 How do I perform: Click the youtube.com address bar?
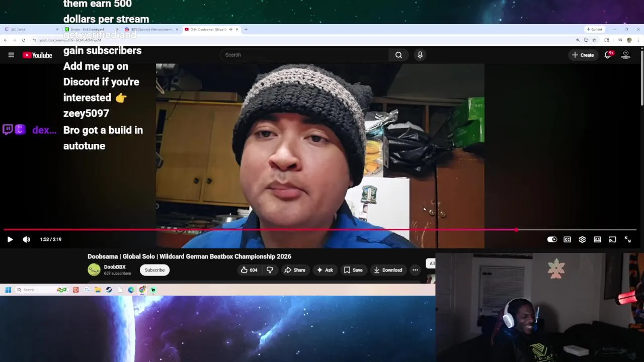[x=302, y=40]
